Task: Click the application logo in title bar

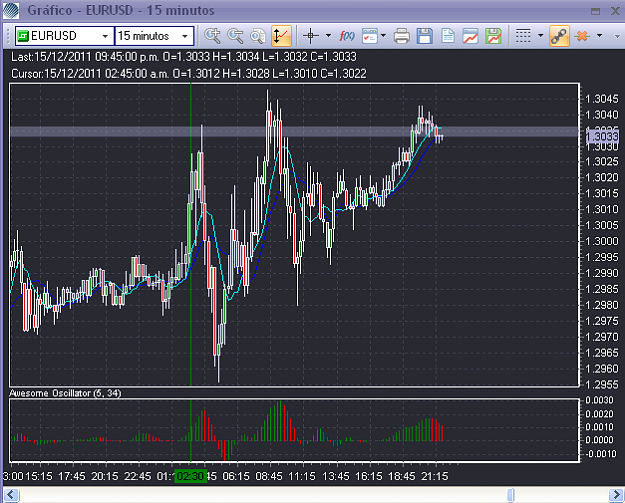Action: [x=11, y=10]
